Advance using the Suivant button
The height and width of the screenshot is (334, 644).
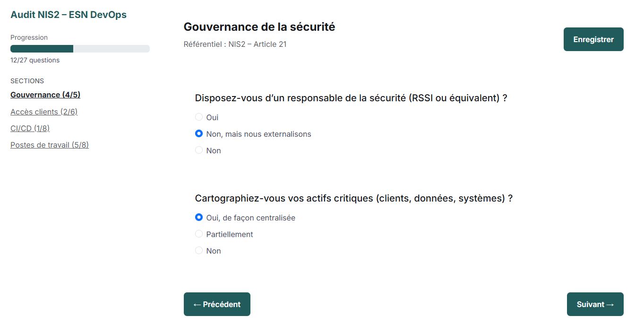[x=595, y=304]
